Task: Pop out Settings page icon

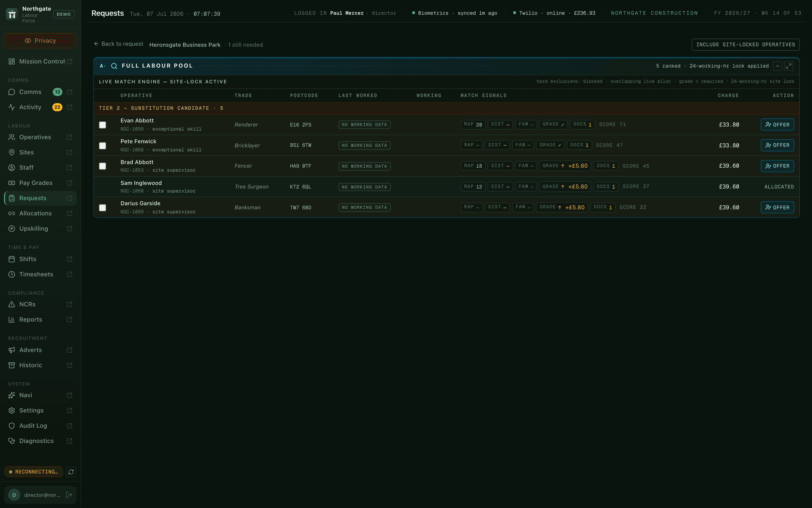Action: coord(70,410)
